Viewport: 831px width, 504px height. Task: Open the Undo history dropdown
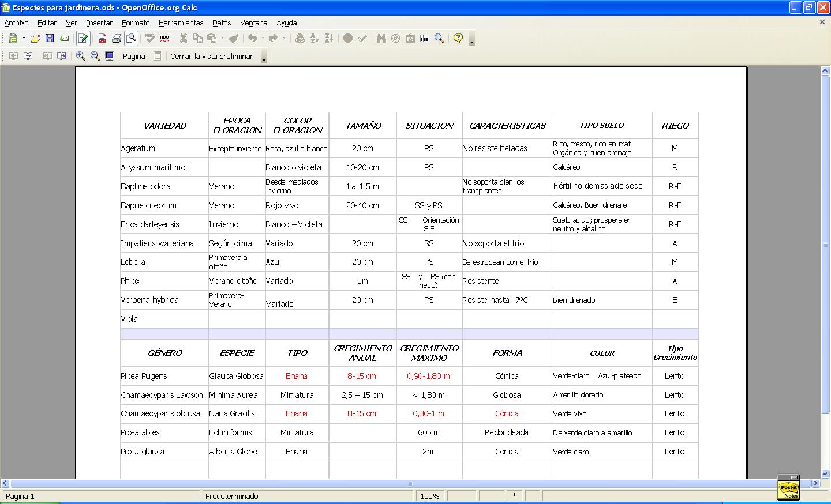[x=263, y=39]
